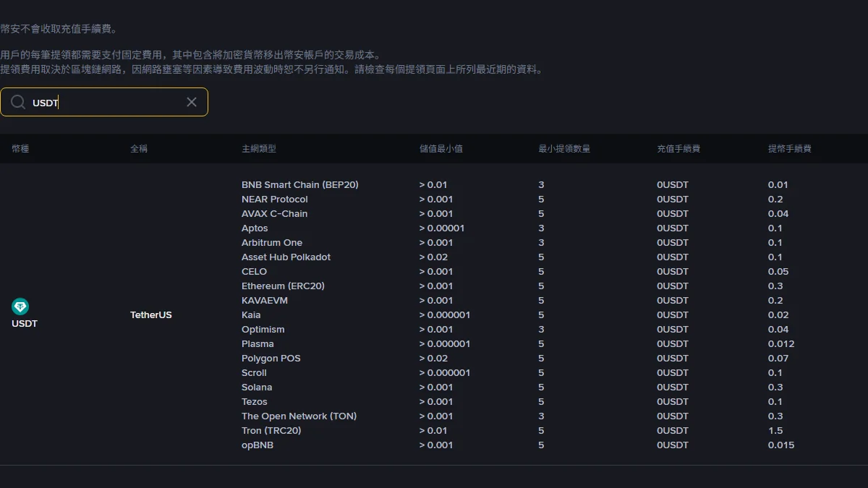
Task: Click the green Tether USDT coin icon
Action: coord(20,307)
